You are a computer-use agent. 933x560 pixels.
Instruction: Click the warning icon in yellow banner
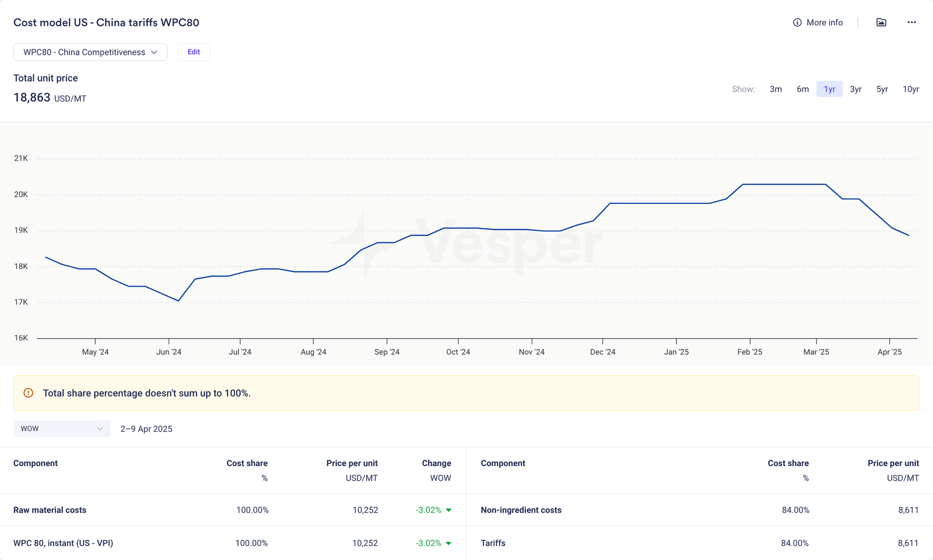[29, 393]
